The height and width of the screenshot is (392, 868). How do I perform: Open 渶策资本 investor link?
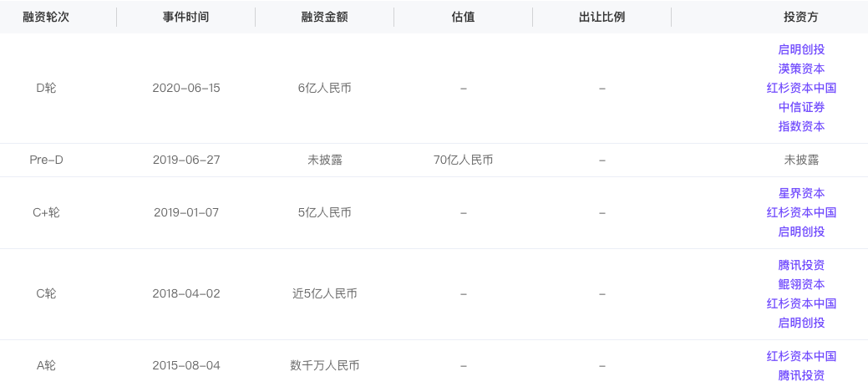801,69
